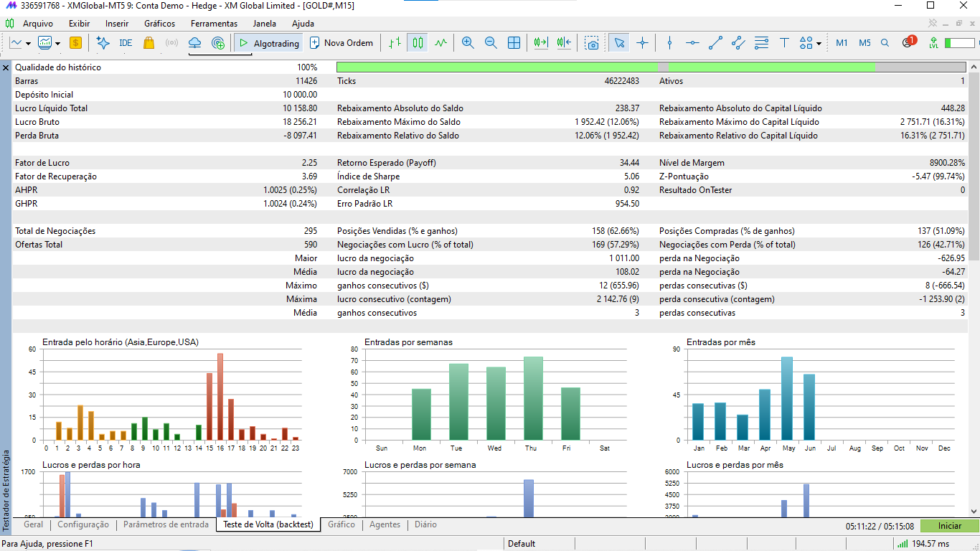
Task: Click the tester vertical scrollbar up arrow
Action: 974,67
